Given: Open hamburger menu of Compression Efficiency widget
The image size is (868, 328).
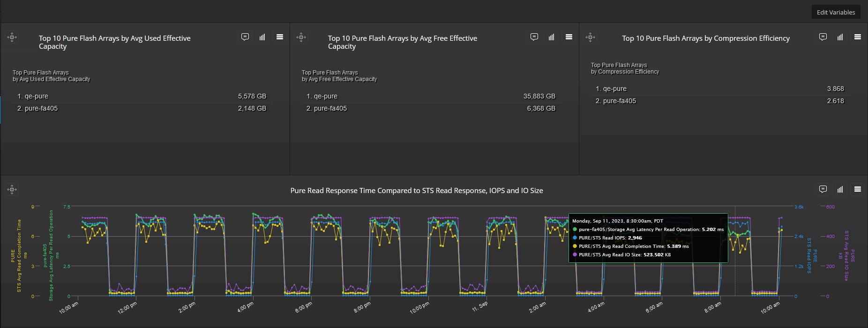Looking at the screenshot, I should (858, 37).
